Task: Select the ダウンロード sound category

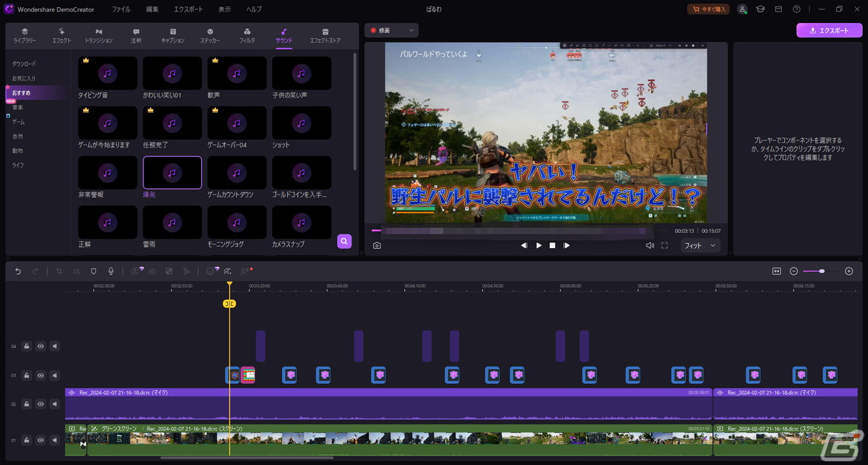Action: (24, 64)
